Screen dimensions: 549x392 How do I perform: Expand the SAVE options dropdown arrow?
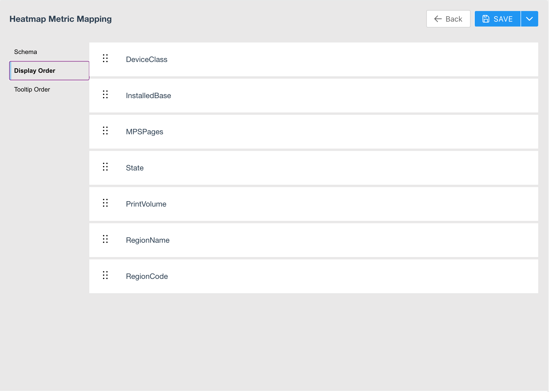click(529, 19)
